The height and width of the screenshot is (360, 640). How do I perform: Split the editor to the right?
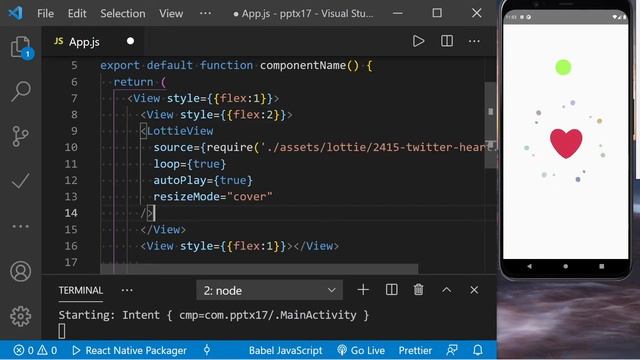click(x=447, y=41)
